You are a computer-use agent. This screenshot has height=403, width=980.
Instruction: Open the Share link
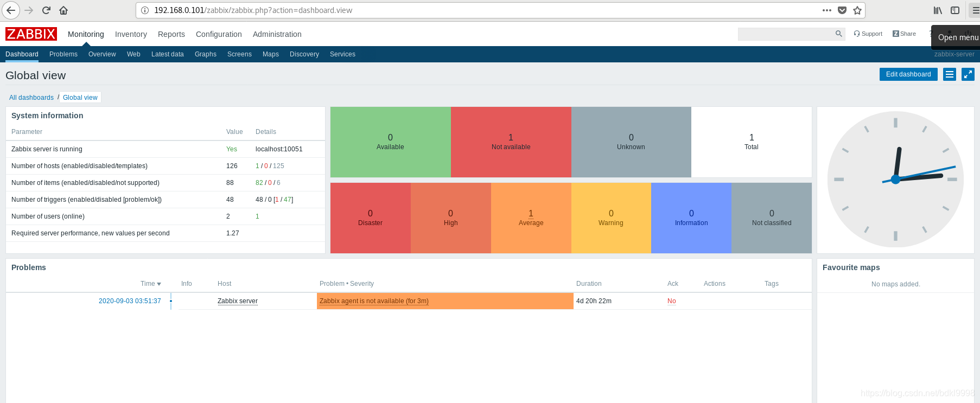click(905, 34)
